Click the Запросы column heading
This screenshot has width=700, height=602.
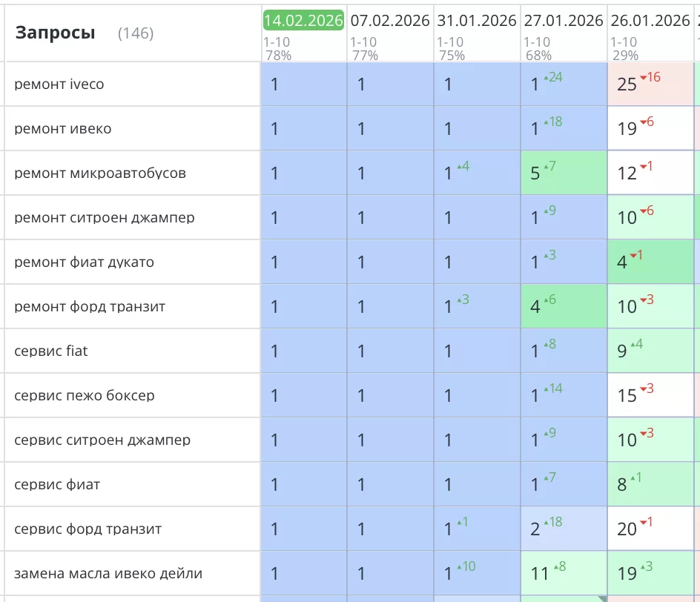coord(56,33)
